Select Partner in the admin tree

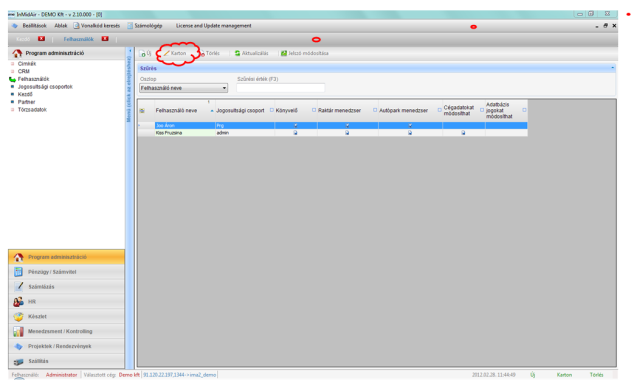(x=26, y=102)
